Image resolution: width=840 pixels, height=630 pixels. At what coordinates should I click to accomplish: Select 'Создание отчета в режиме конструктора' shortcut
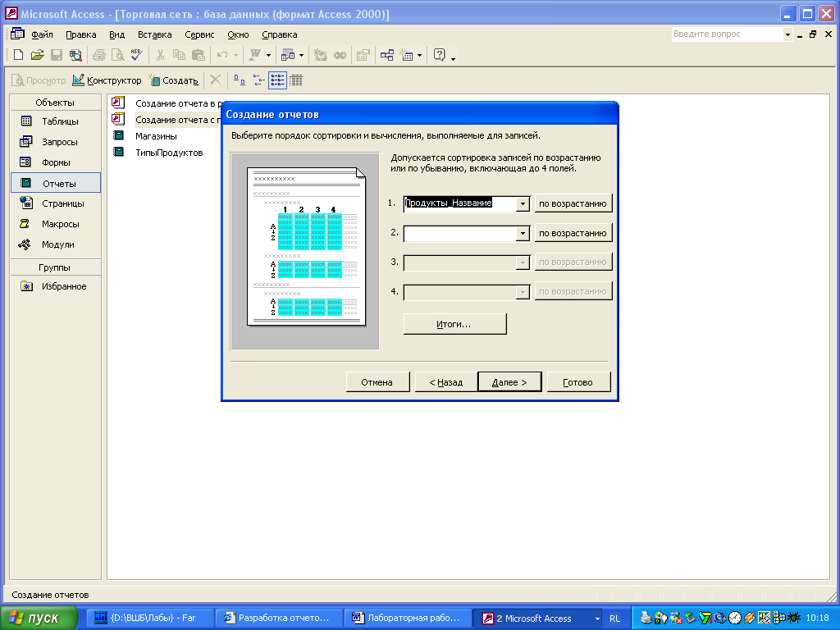pos(166,103)
